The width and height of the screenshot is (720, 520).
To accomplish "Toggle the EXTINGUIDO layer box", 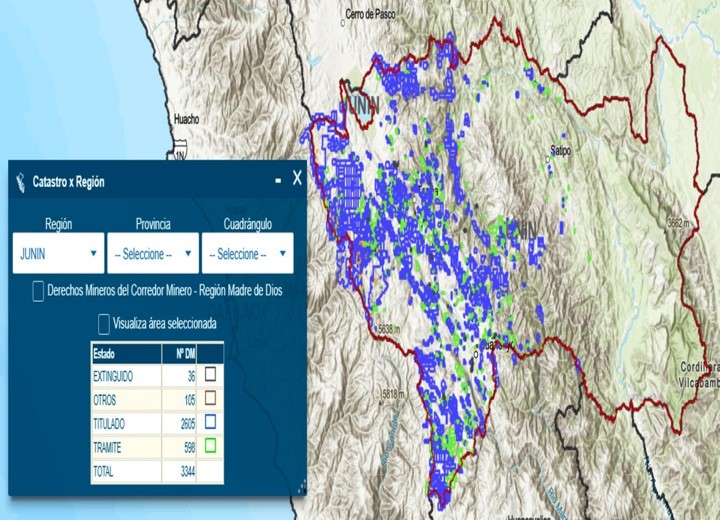I will pos(211,374).
